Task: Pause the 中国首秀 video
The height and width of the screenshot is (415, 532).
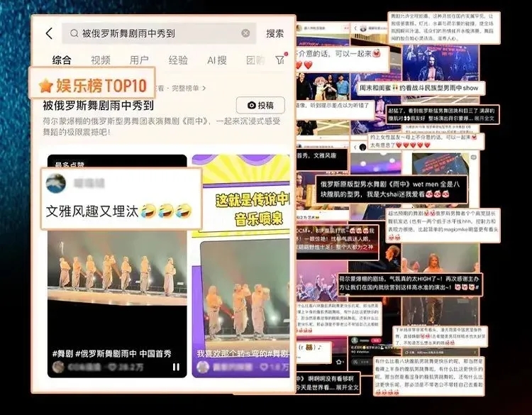Action: [x=176, y=367]
